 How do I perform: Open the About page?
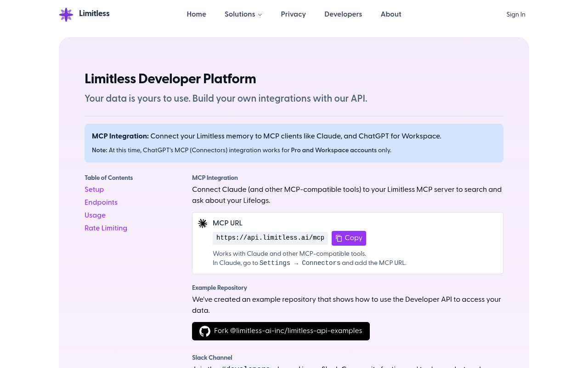pos(391,14)
